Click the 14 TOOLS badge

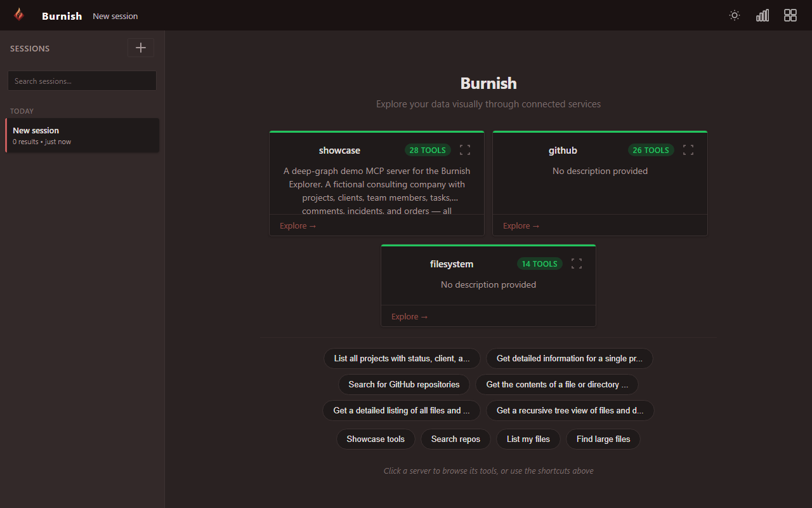tap(540, 264)
